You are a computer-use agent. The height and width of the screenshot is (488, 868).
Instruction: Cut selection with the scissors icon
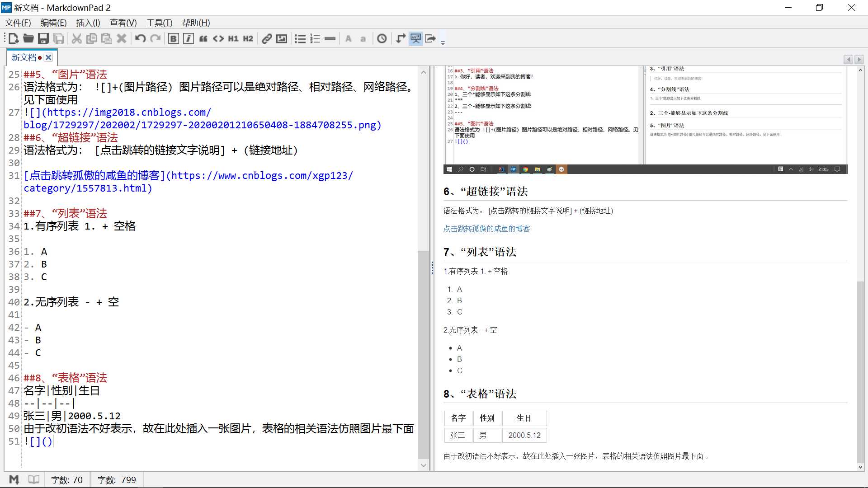[x=77, y=38]
